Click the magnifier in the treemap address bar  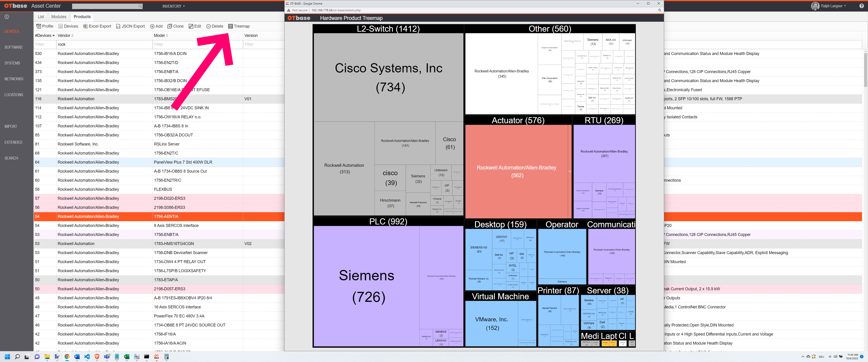(659, 10)
